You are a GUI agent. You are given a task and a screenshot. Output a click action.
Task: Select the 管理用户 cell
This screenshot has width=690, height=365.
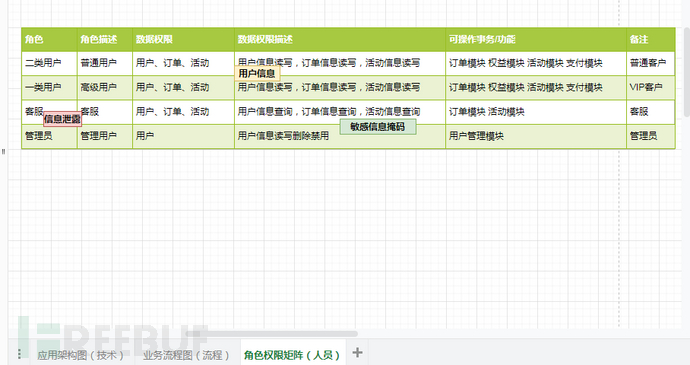(105, 136)
